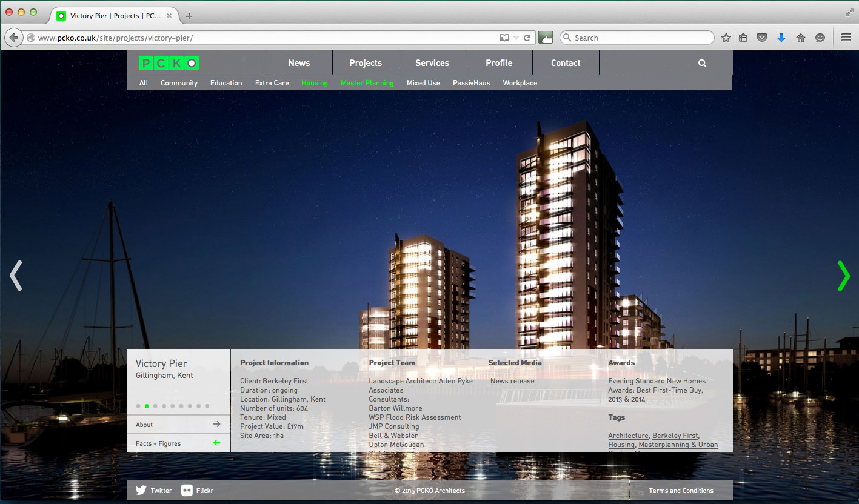Open the Hello chat smiley icon
Screen dimensions: 859x504
[820, 38]
